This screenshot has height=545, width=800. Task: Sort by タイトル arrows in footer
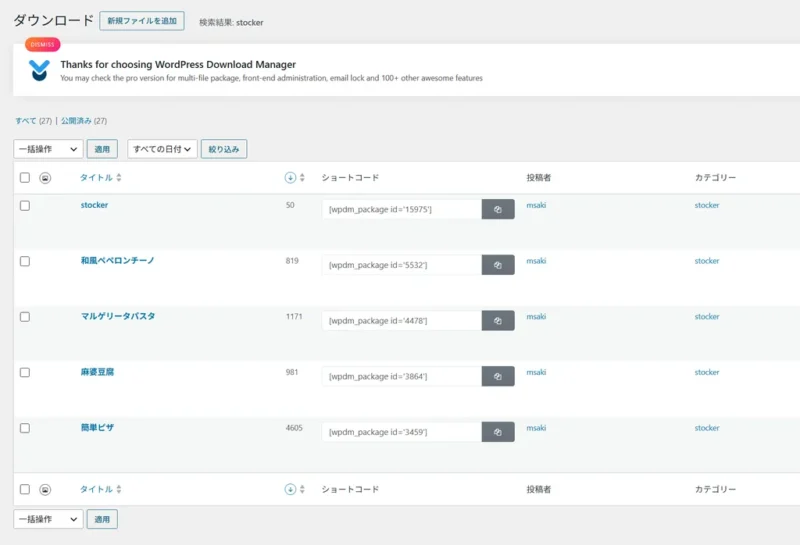point(119,489)
